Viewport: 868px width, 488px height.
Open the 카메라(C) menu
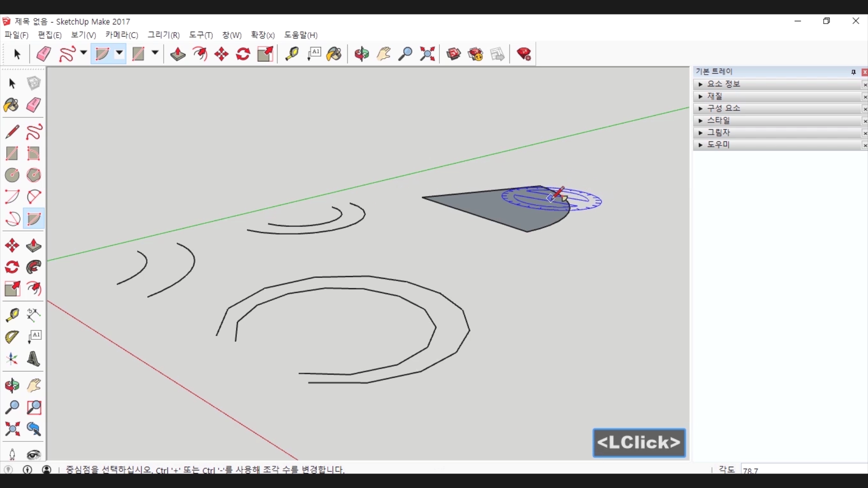point(122,35)
